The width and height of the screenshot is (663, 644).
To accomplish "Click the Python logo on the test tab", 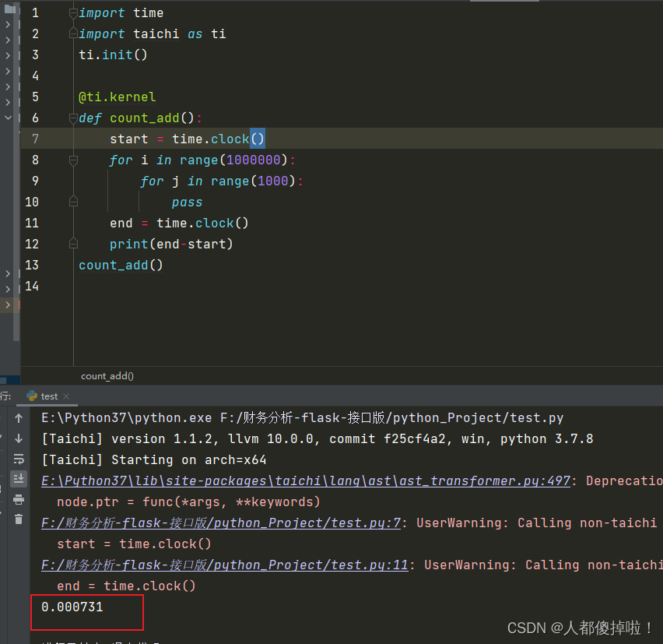I will point(33,396).
